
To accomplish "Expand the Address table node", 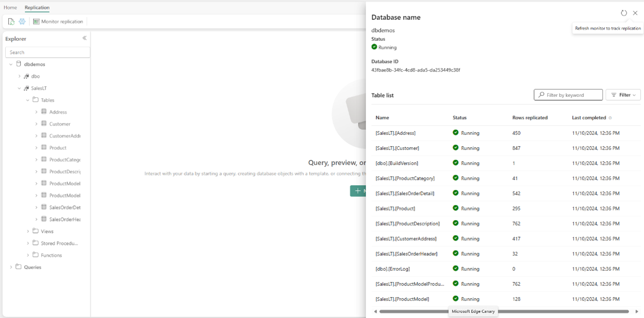I will pyautogui.click(x=36, y=112).
